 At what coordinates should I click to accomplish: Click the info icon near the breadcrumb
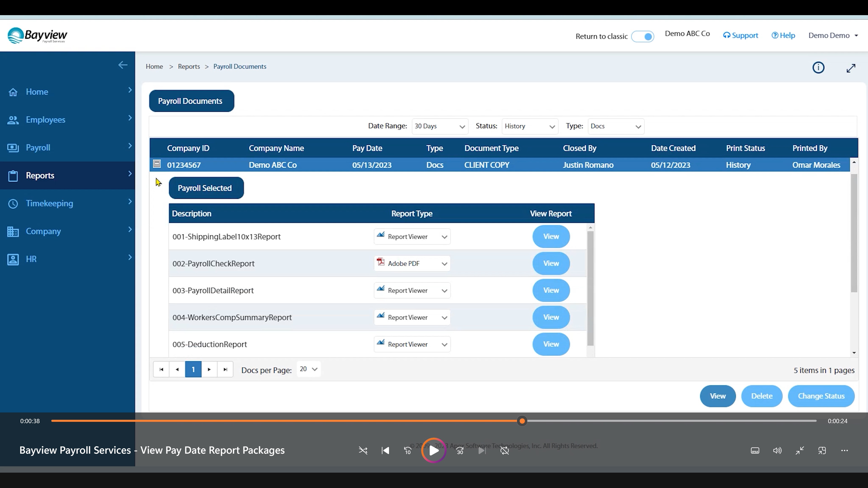(x=818, y=68)
